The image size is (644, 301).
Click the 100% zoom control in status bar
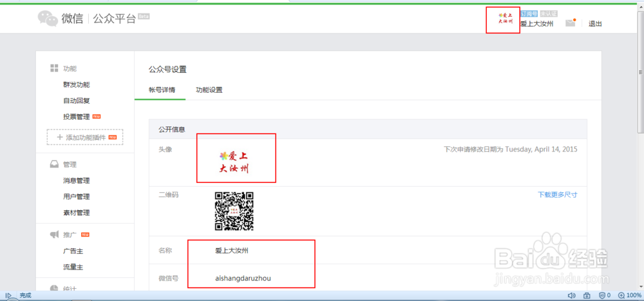[630, 295]
